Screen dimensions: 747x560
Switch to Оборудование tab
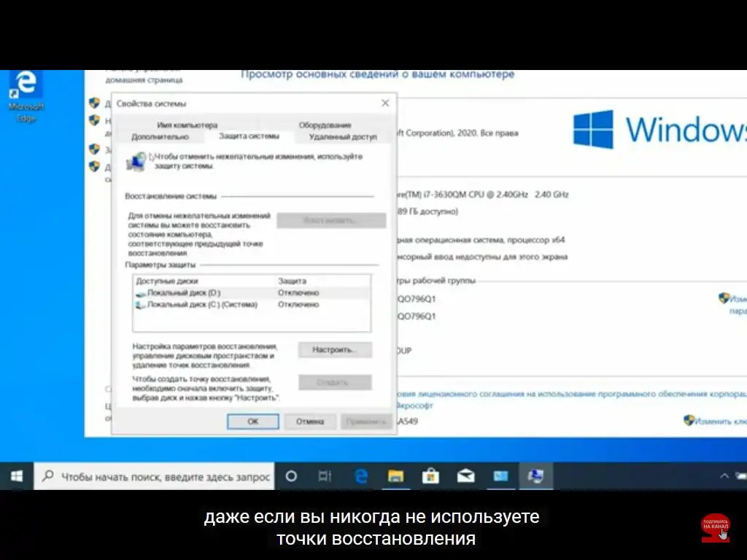pyautogui.click(x=325, y=125)
